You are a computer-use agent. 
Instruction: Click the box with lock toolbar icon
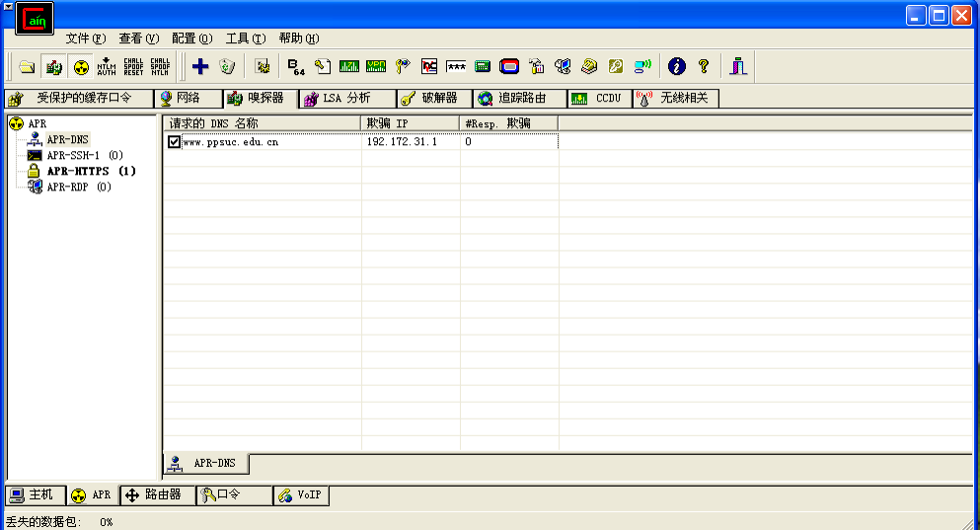click(x=536, y=66)
